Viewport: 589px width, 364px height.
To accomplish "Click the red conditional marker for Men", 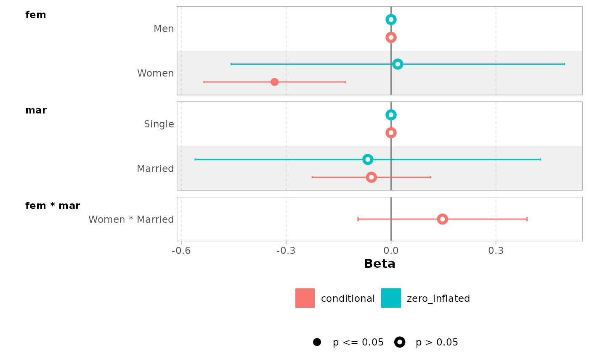I will pos(391,37).
